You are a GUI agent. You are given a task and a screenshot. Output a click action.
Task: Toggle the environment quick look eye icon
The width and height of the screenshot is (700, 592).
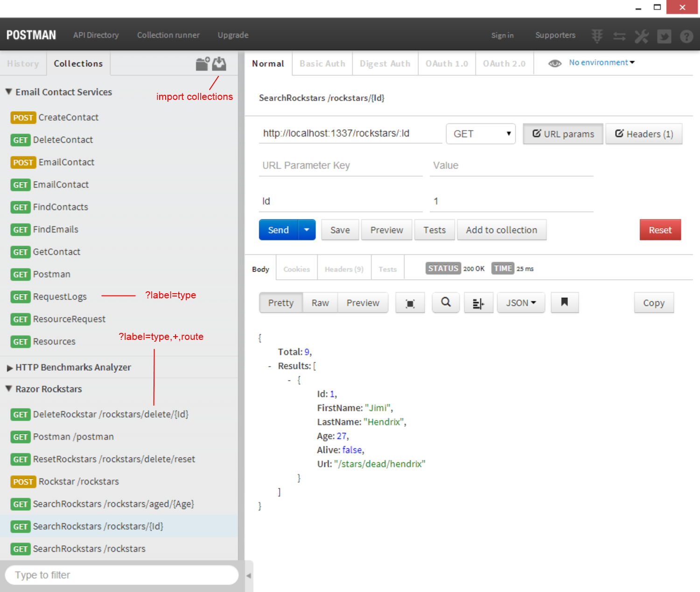(x=555, y=63)
